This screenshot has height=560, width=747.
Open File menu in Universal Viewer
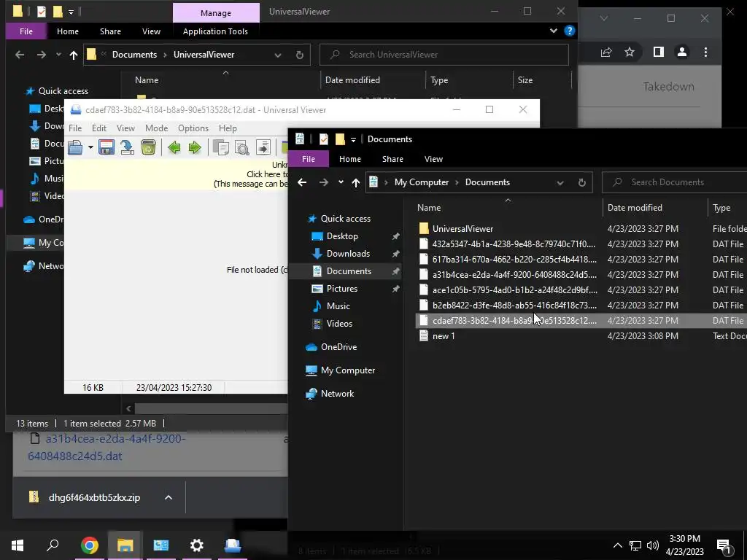(75, 128)
